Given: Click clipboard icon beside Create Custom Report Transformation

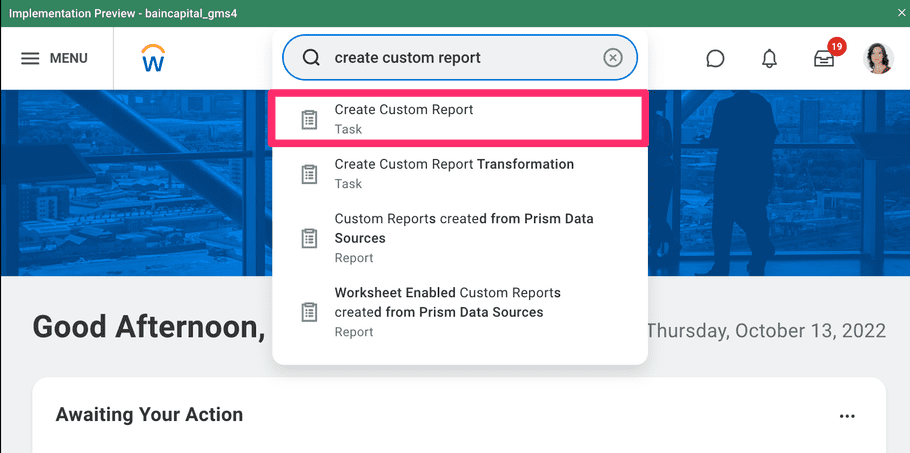Looking at the screenshot, I should coord(309,174).
